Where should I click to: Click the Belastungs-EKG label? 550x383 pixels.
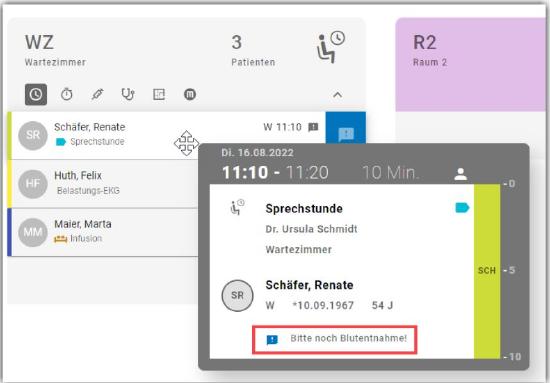(88, 190)
